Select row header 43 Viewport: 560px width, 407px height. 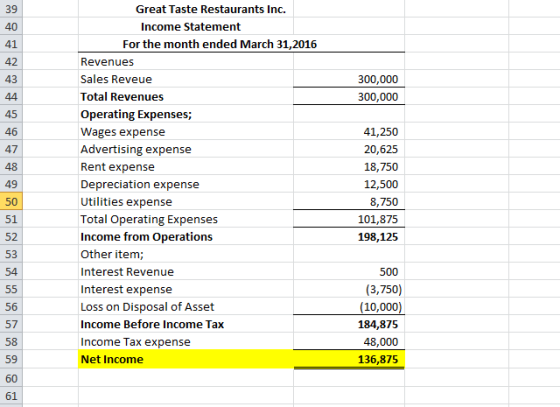click(11, 79)
